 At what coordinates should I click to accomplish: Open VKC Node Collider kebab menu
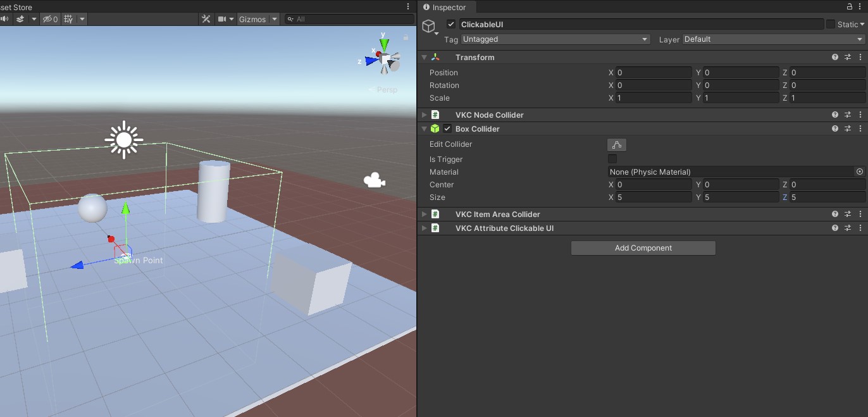click(860, 115)
